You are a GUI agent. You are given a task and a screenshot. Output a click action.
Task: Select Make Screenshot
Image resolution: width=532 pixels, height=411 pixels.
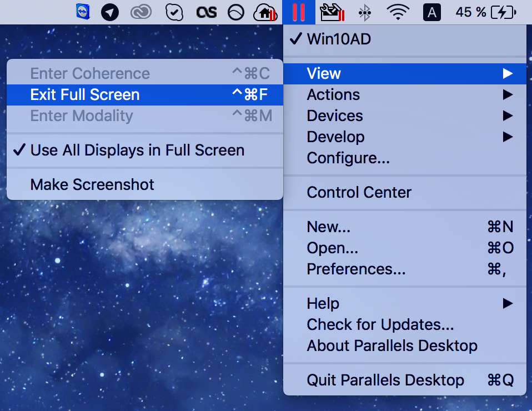145,184
